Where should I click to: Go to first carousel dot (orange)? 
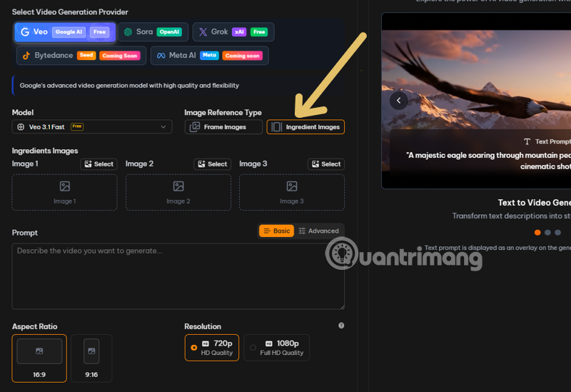(x=537, y=233)
